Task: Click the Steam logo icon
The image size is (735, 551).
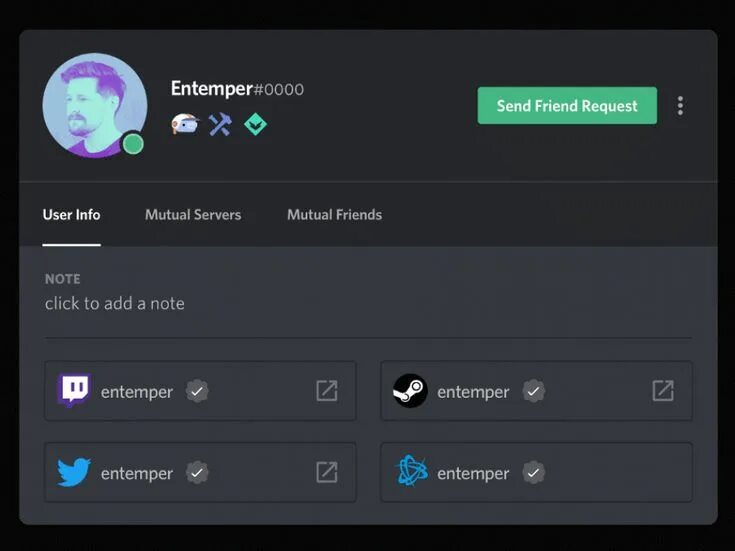Action: pos(410,391)
